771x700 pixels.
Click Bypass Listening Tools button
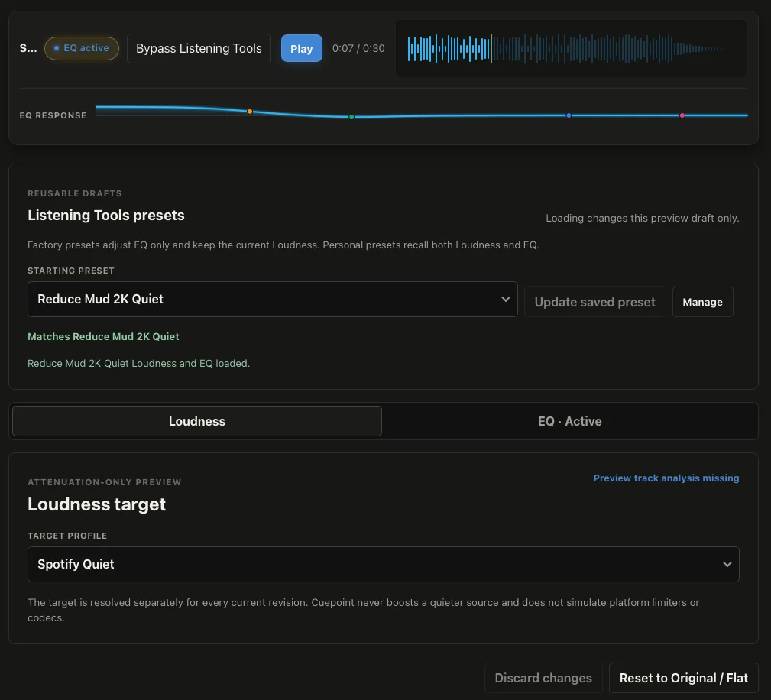click(199, 48)
